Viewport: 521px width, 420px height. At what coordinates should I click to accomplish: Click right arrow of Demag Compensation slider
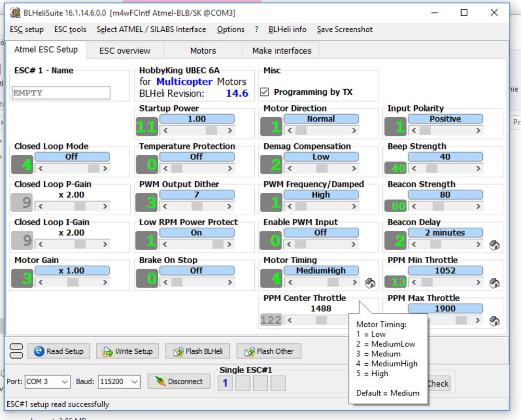point(354,168)
